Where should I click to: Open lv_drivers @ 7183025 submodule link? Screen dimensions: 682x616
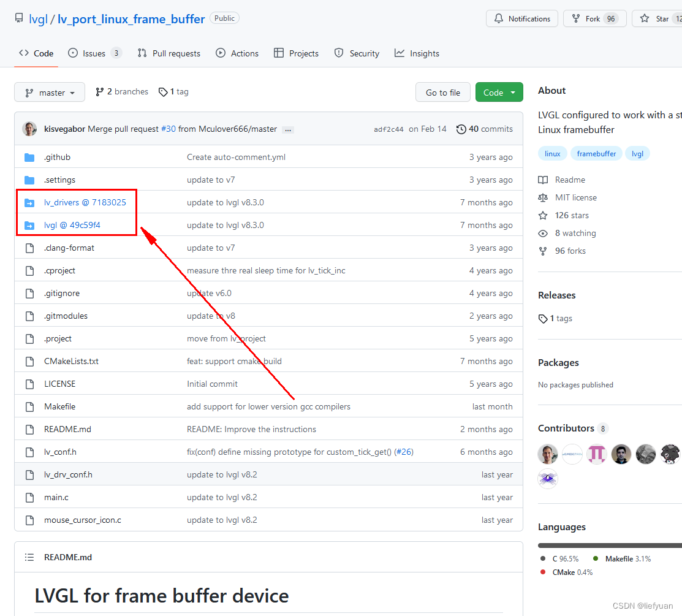(x=85, y=202)
